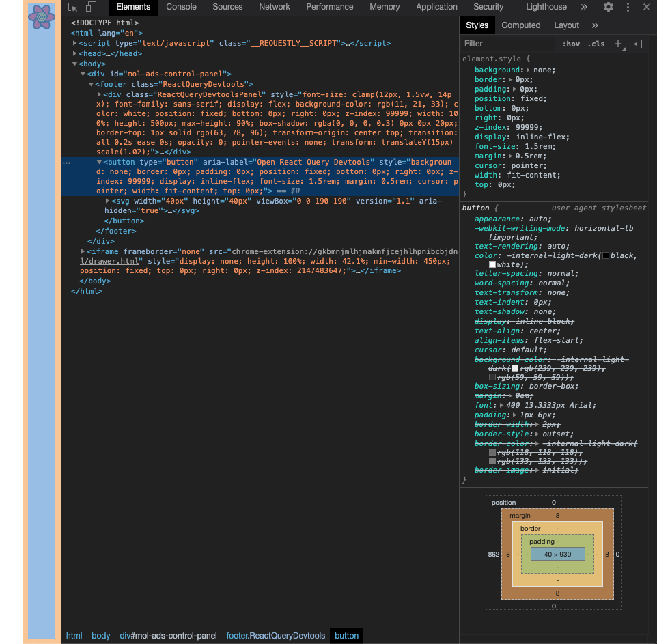Open DevTools settings gear
The image size is (657, 644).
(609, 7)
